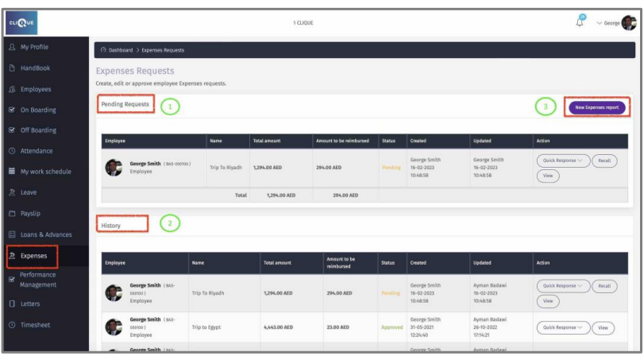Click the Dashboard breadcrumb link

(x=121, y=50)
